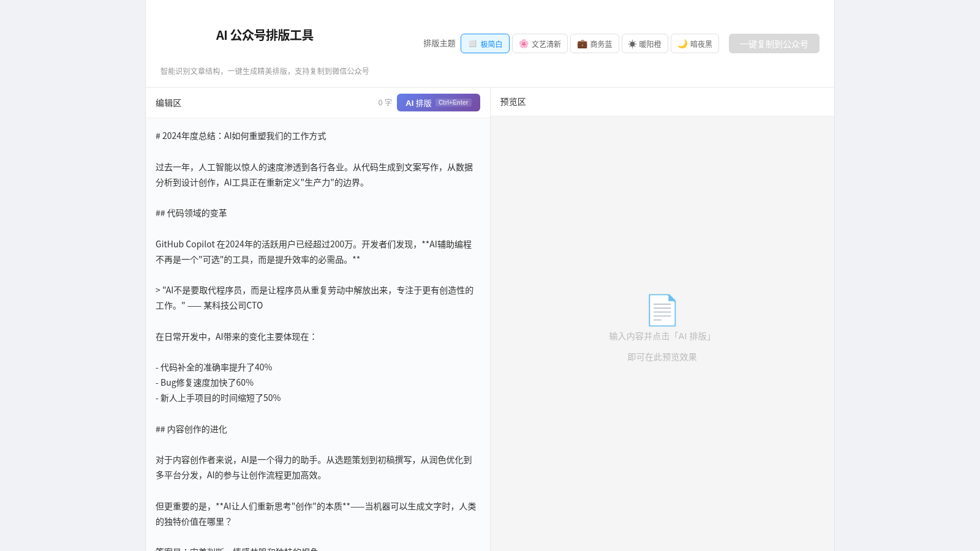
Task: Click the paragraph starting '过去一年，人工智能'
Action: point(314,174)
